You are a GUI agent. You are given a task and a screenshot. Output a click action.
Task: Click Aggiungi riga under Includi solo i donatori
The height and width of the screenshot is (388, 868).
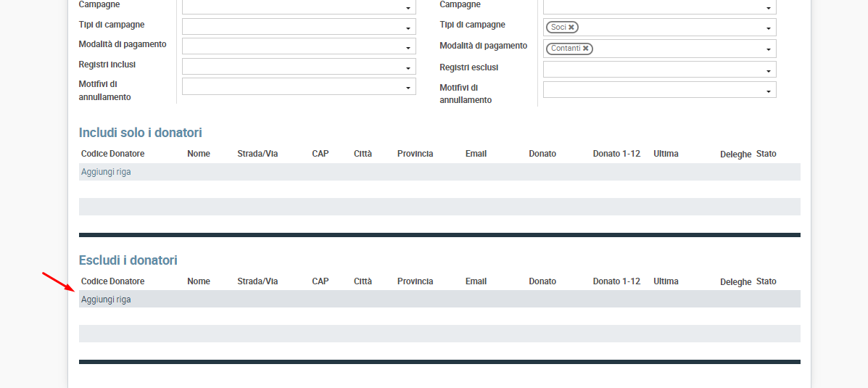tap(106, 172)
